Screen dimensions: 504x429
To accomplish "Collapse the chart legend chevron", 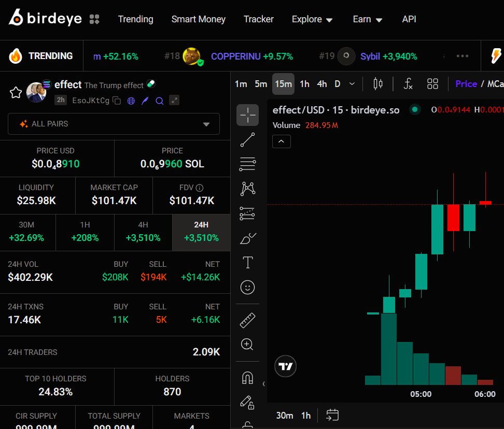I will pyautogui.click(x=281, y=141).
